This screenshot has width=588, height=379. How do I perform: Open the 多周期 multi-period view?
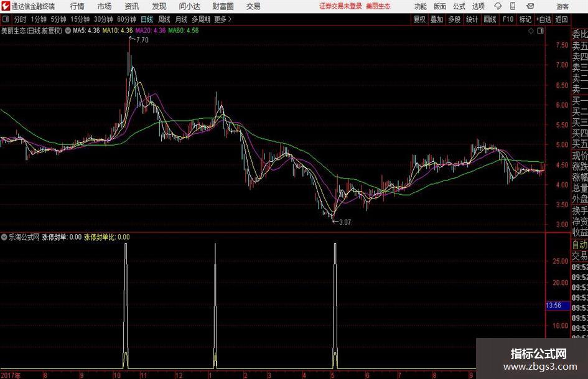201,19
